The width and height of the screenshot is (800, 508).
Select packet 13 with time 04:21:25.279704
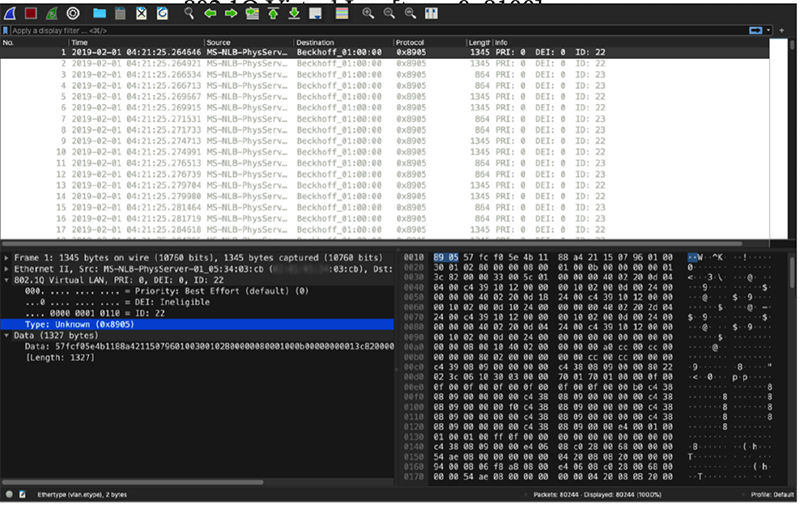point(385,186)
